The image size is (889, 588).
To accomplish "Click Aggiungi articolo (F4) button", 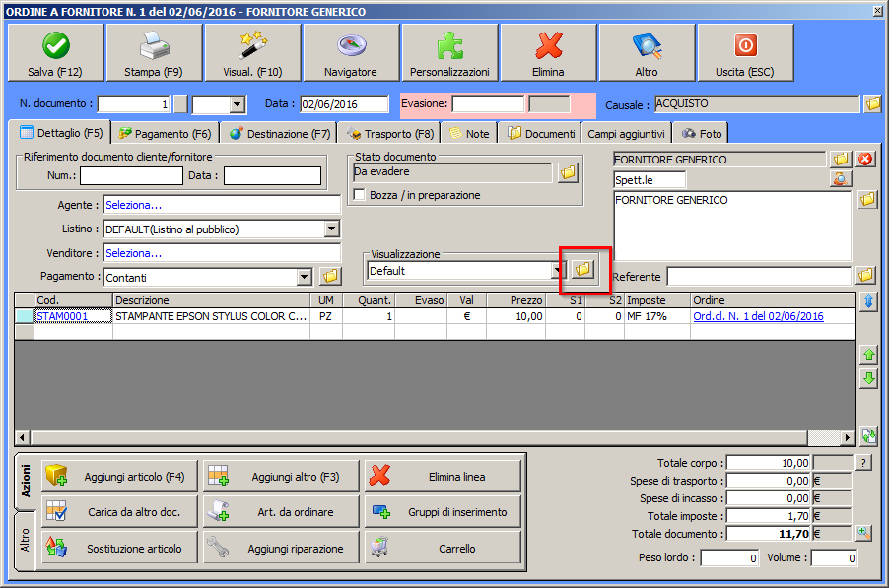I will coord(119,477).
